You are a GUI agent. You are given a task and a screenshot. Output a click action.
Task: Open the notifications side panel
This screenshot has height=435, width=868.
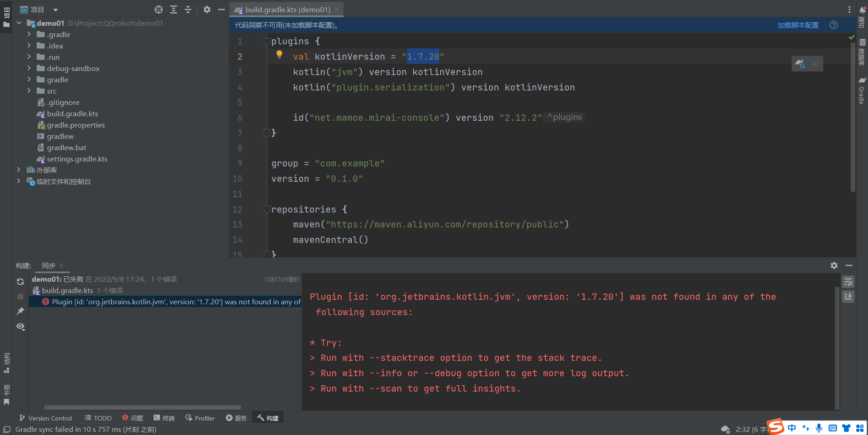(x=862, y=17)
